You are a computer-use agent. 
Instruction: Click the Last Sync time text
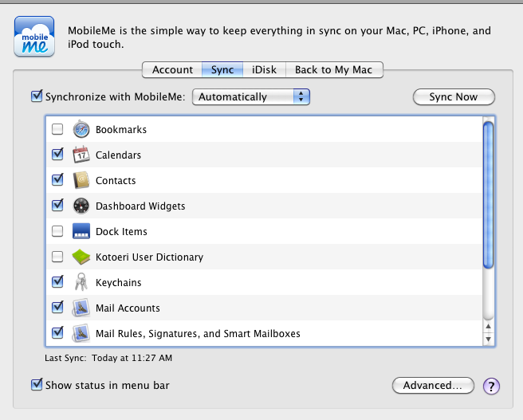pyautogui.click(x=108, y=358)
